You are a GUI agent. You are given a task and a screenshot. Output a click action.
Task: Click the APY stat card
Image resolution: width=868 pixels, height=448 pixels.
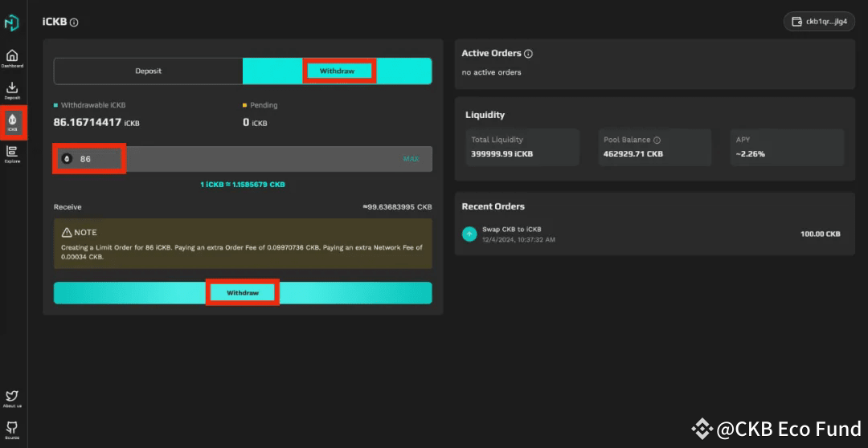click(x=787, y=147)
